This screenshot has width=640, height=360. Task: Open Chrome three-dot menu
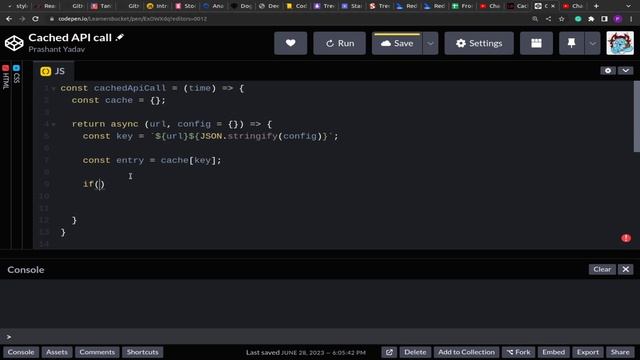pyautogui.click(x=631, y=19)
